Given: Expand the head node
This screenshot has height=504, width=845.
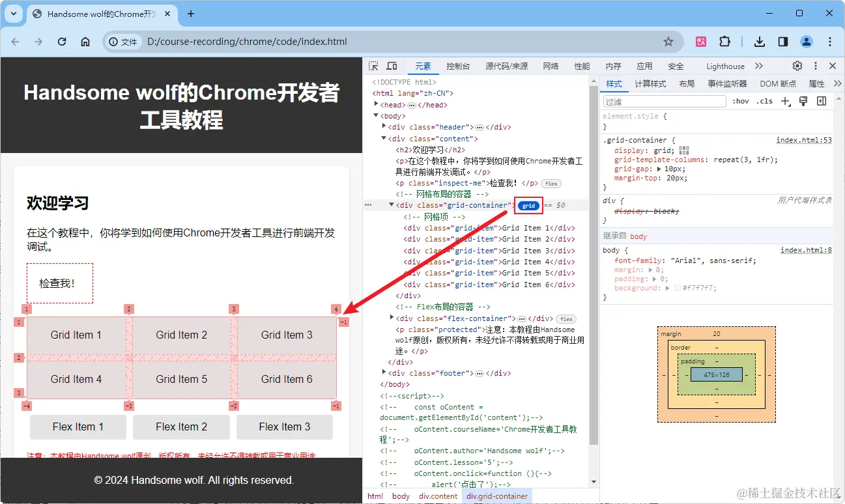Looking at the screenshot, I should coord(377,104).
